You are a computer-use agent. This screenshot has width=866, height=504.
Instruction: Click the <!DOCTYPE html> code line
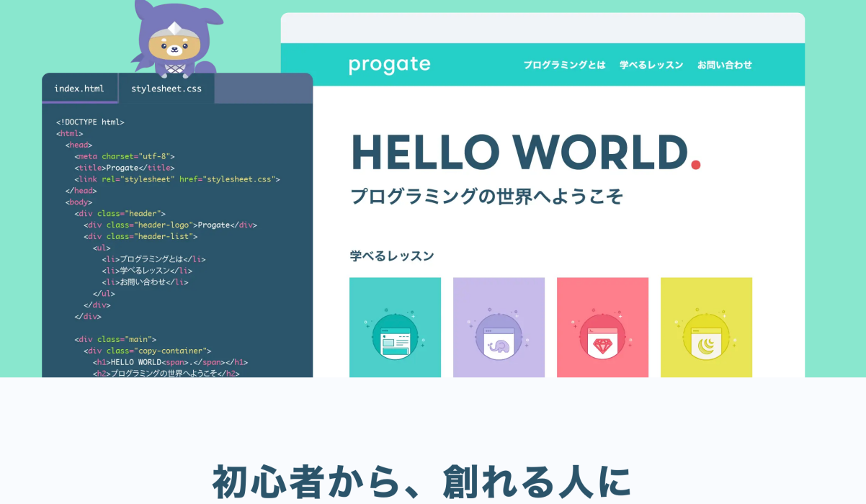pos(90,122)
